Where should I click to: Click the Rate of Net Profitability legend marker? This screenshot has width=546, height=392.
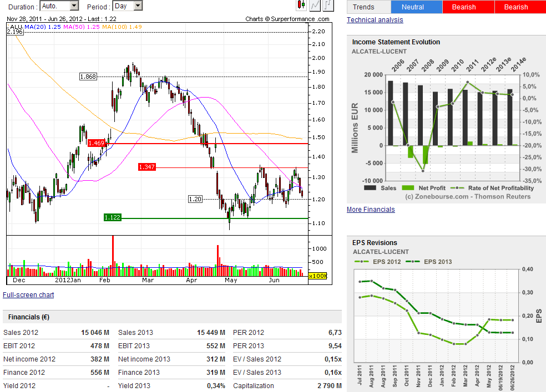pos(457,188)
